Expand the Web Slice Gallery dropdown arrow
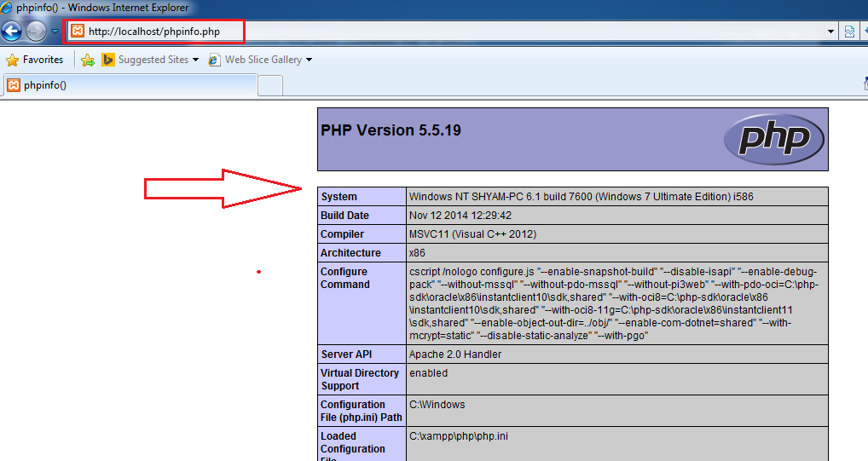This screenshot has width=868, height=461. (309, 60)
